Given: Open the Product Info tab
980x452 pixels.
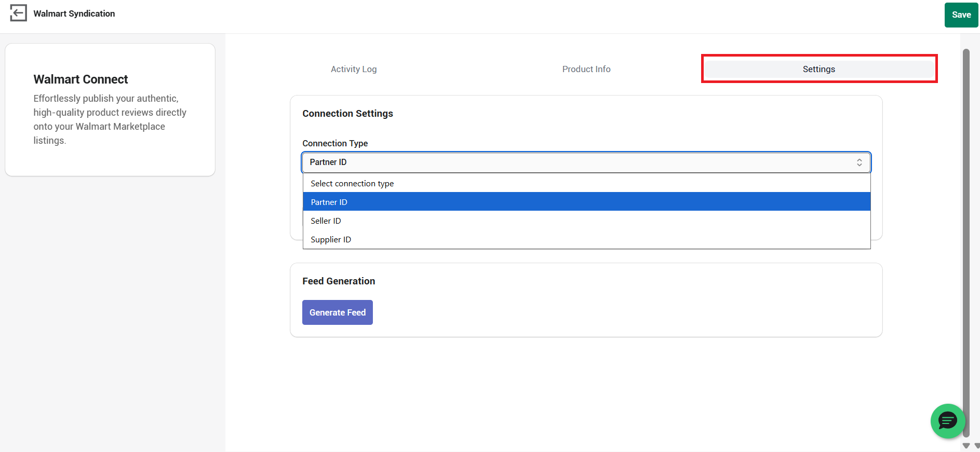Looking at the screenshot, I should (x=586, y=69).
